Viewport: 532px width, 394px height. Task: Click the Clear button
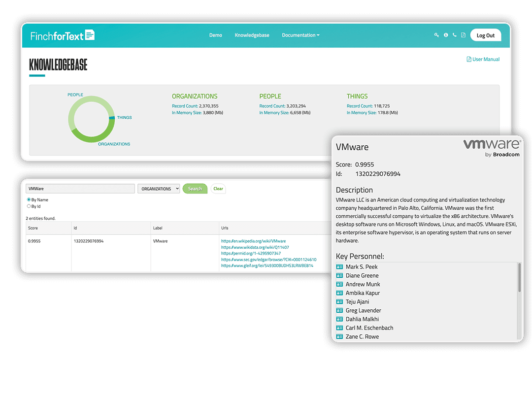coord(218,189)
